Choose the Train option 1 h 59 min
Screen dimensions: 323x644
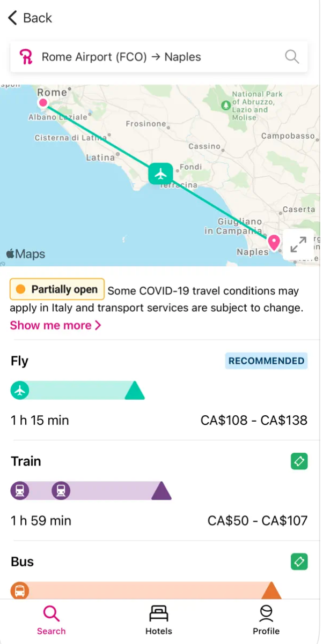pyautogui.click(x=41, y=520)
